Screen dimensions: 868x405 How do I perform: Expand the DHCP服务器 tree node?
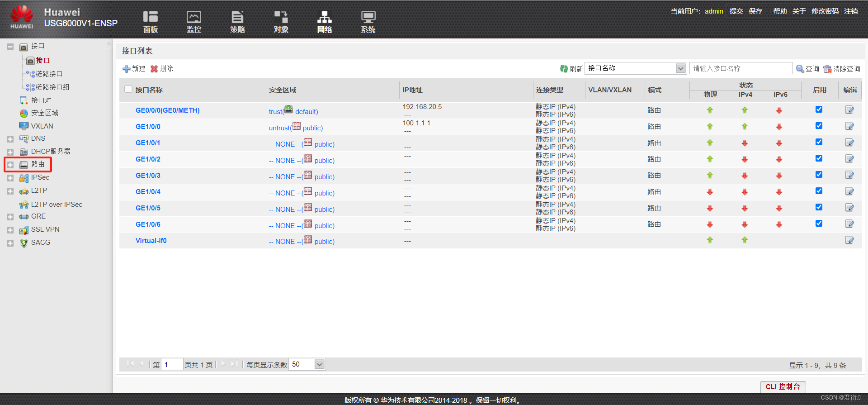10,152
